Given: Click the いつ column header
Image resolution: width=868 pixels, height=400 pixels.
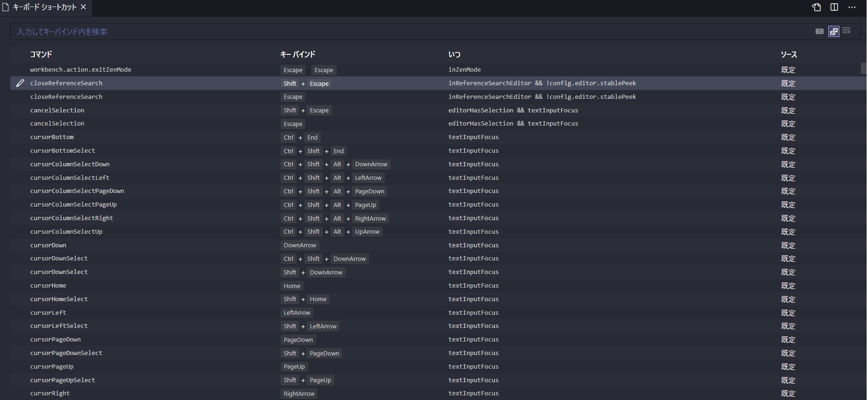Looking at the screenshot, I should pos(454,54).
